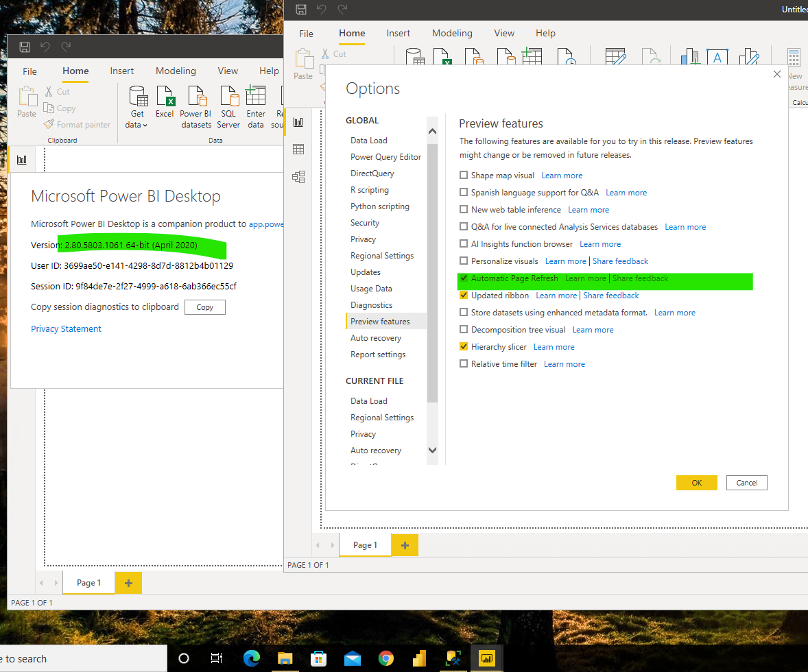Click Task View icon on taskbar
The width and height of the screenshot is (808, 672).
(217, 658)
